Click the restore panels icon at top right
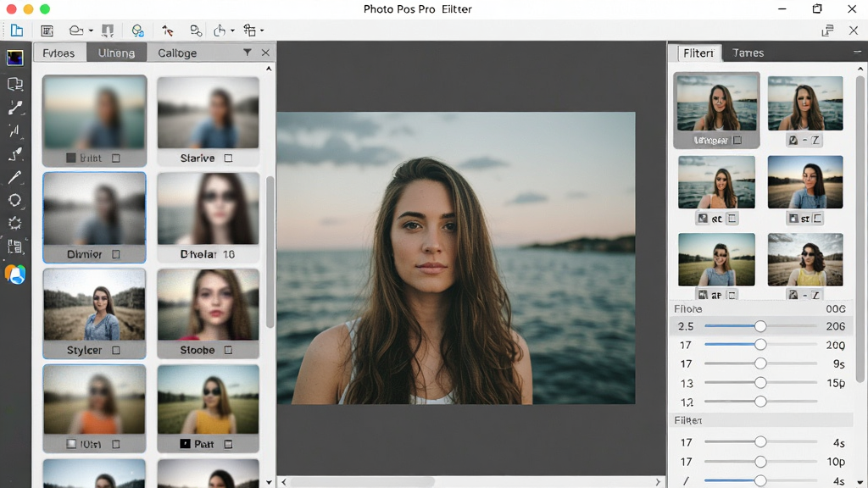 [827, 30]
